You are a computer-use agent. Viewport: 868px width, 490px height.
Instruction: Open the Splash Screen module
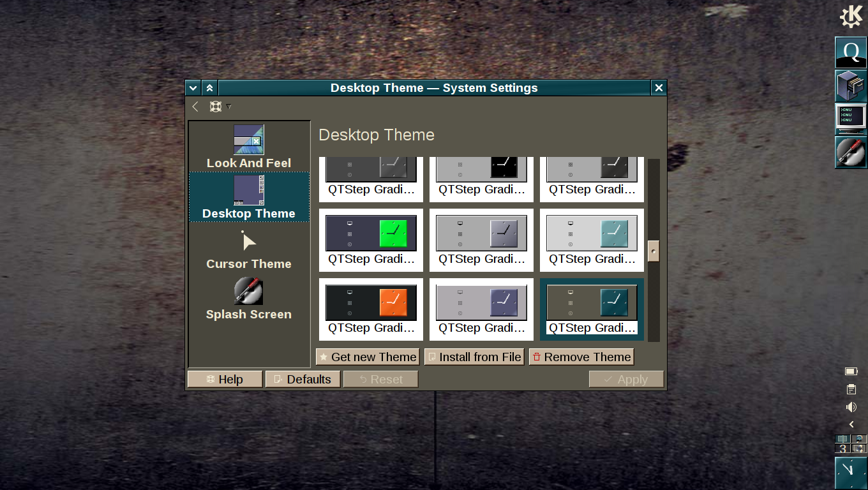tap(249, 298)
